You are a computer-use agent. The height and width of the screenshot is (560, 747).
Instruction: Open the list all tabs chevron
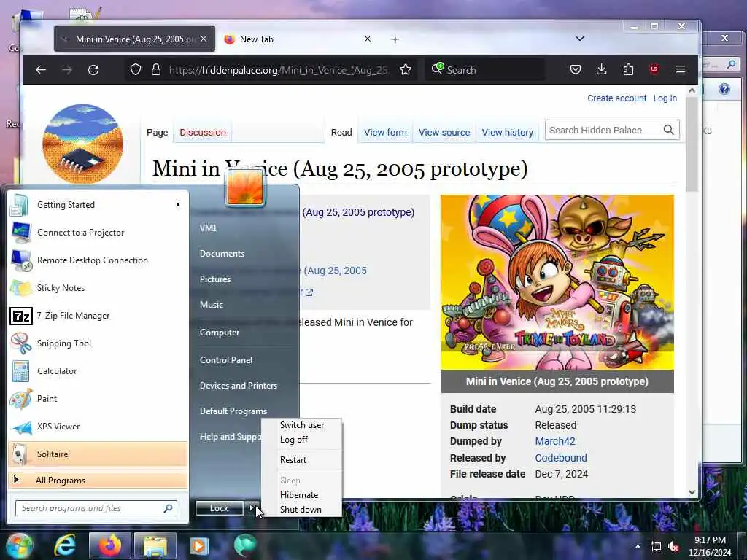point(580,39)
